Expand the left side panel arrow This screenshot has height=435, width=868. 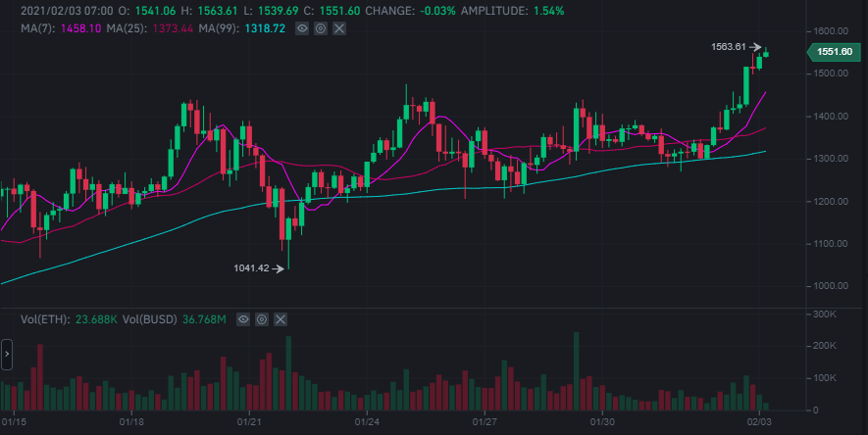click(6, 353)
